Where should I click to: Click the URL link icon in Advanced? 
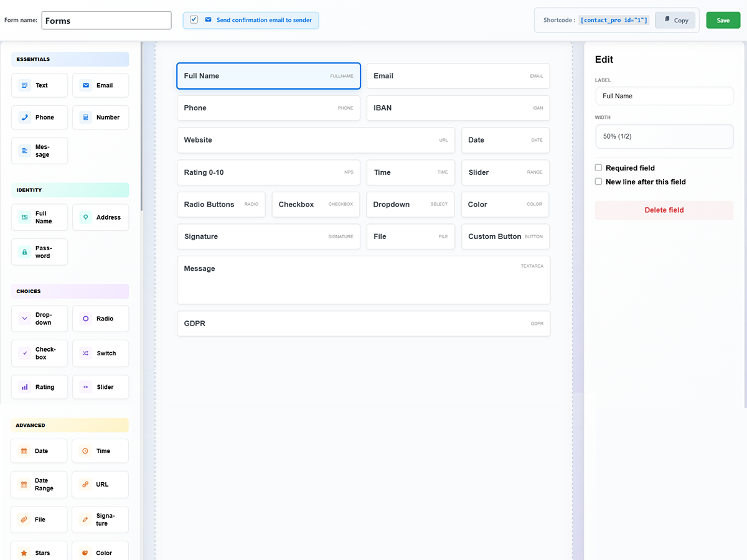click(85, 484)
